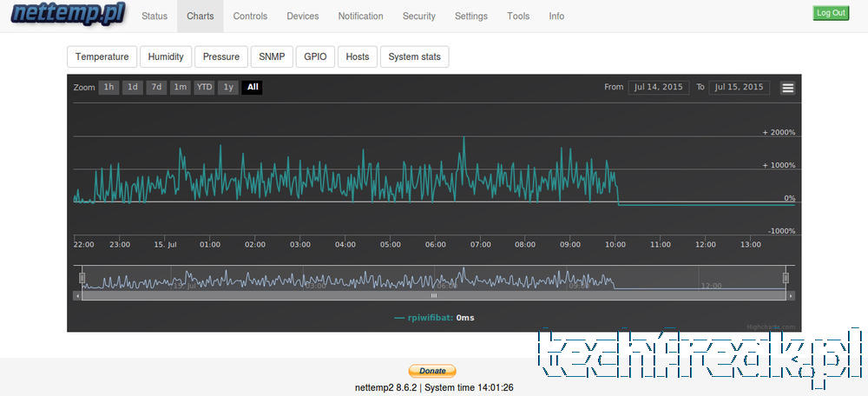Show the SNMP charts
Viewport: 868px width, 396px height.
[x=272, y=56]
